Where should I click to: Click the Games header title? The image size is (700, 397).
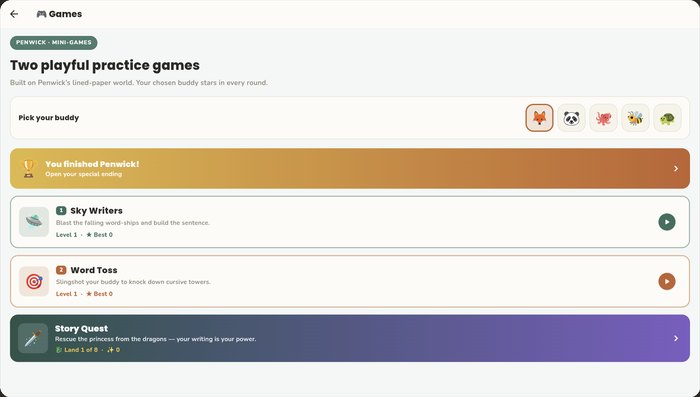[x=65, y=14]
